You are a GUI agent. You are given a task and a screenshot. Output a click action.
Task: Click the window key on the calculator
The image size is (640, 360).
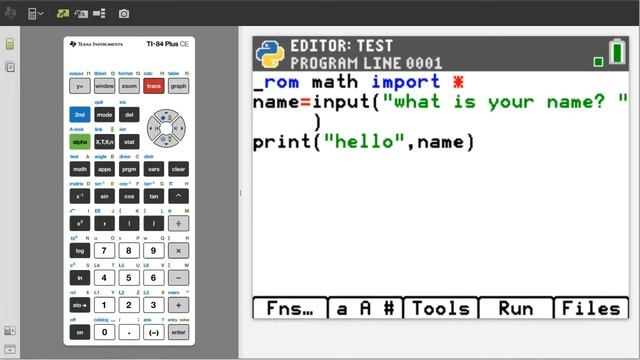click(x=104, y=86)
